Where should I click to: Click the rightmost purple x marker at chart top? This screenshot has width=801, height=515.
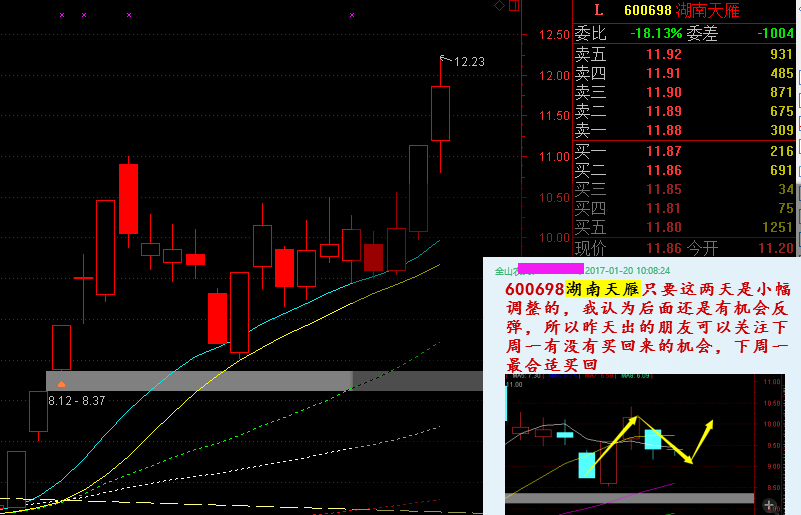[352, 15]
